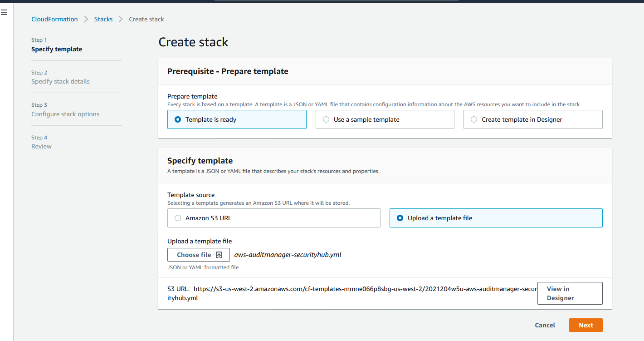
Task: Click the 'Every stack is based on a template' description
Action: click(x=374, y=104)
